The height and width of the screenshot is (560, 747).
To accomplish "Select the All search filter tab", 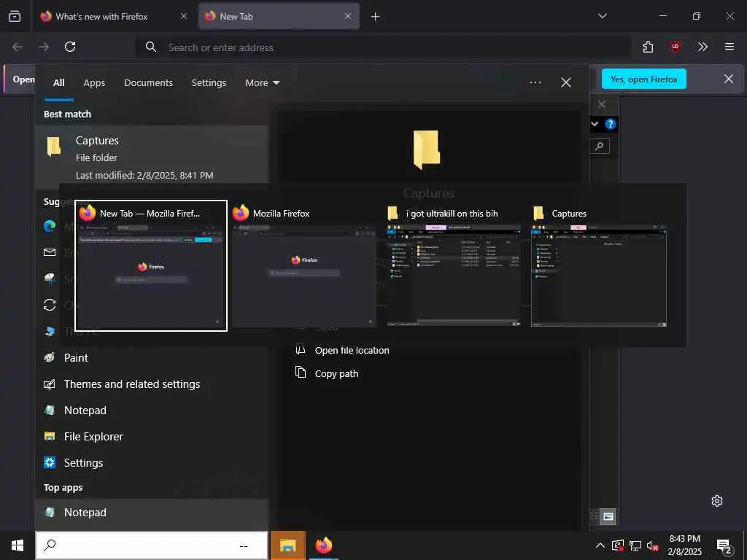I will pyautogui.click(x=59, y=83).
